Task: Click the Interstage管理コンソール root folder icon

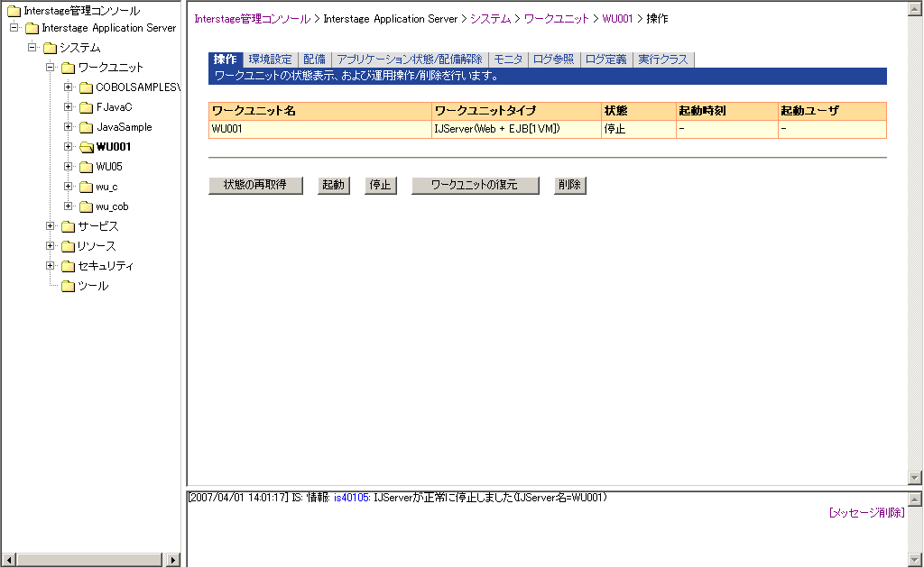Action: pyautogui.click(x=14, y=11)
